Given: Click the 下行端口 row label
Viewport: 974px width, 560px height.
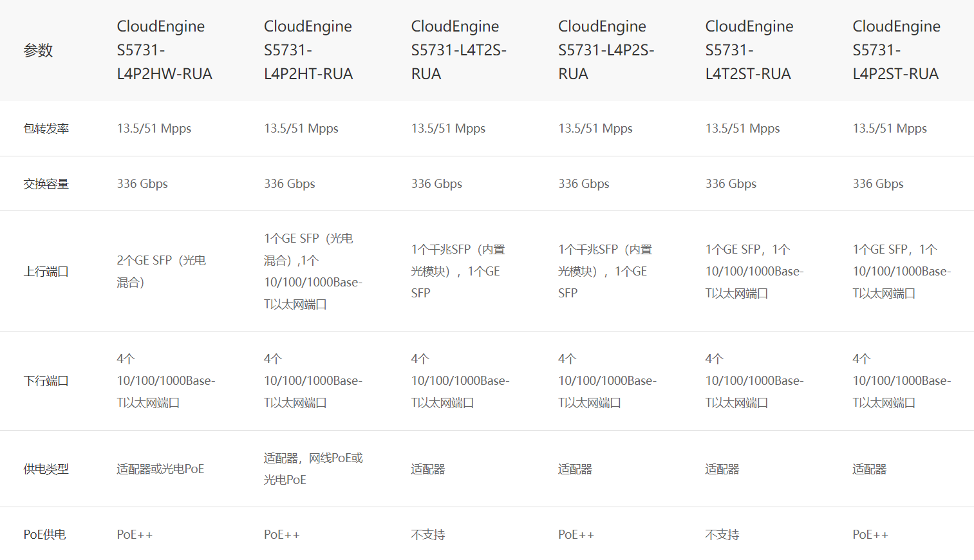Looking at the screenshot, I should [x=46, y=381].
